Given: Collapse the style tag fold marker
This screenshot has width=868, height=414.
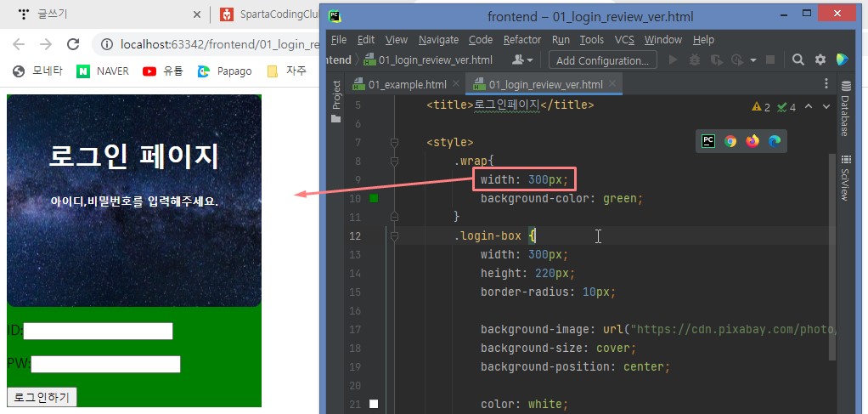Looking at the screenshot, I should [x=394, y=143].
